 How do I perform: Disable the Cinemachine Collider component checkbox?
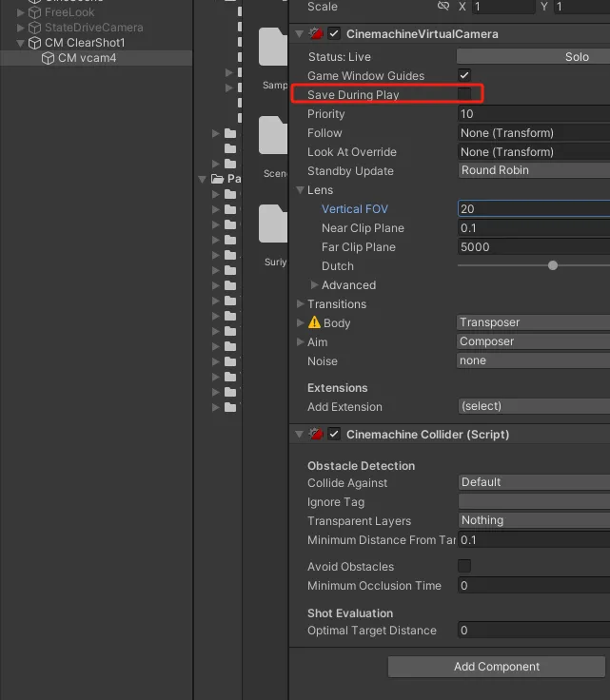pyautogui.click(x=334, y=435)
